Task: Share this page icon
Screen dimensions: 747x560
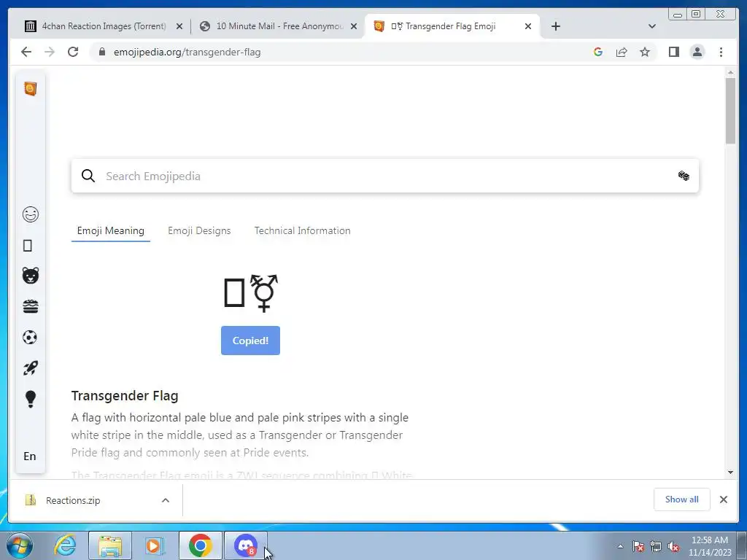Action: [622, 52]
